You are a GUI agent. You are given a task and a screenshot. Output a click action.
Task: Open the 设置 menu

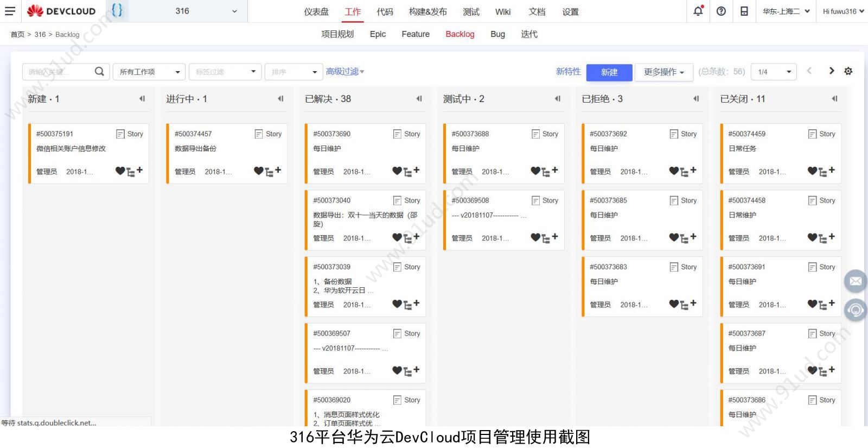[570, 11]
